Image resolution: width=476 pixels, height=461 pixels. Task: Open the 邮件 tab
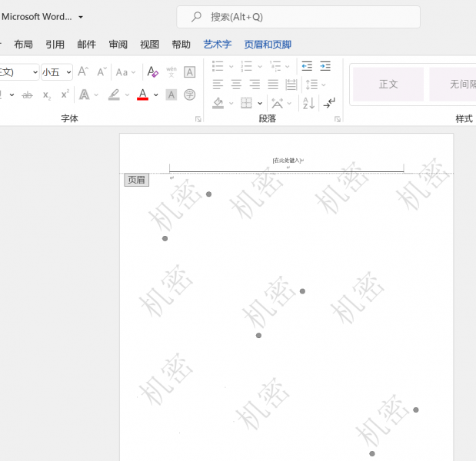click(87, 45)
